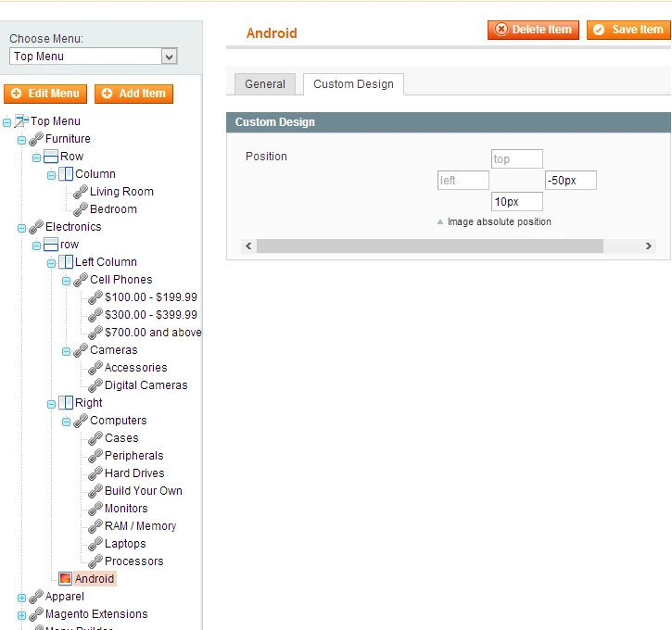Expand the Apparel tree node
Image resolution: width=672 pixels, height=630 pixels.
pos(22,598)
